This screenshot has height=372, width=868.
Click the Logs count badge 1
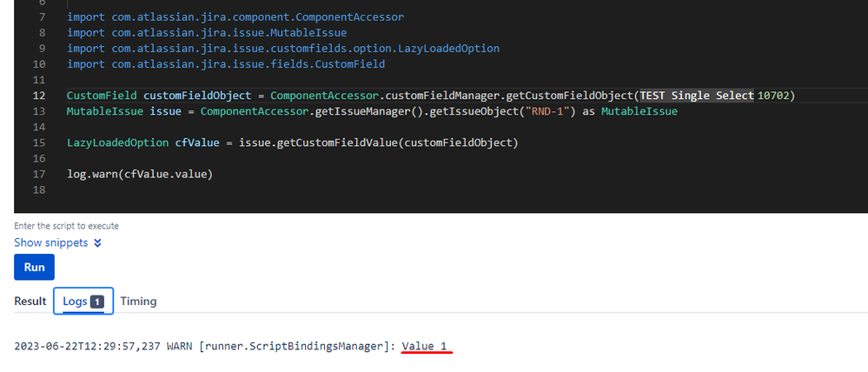coord(96,302)
